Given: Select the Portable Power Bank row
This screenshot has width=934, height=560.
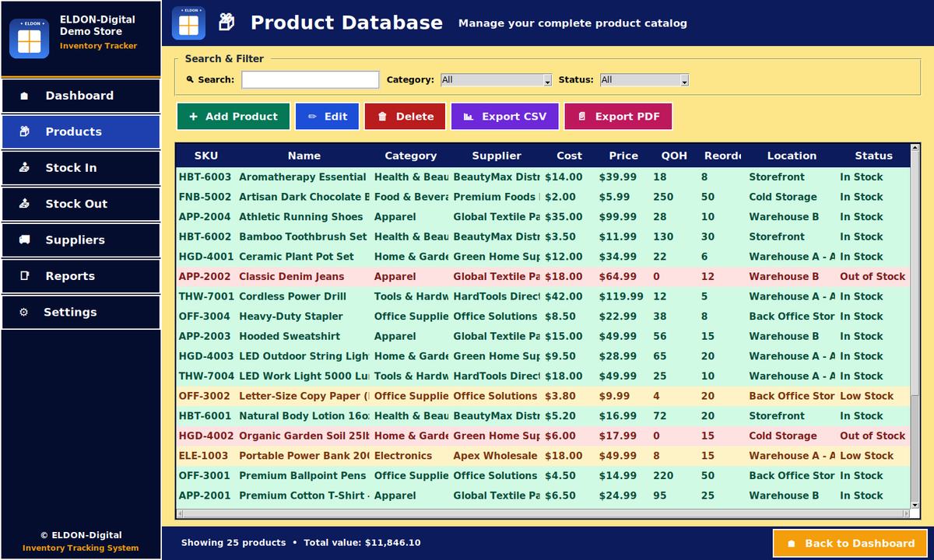Looking at the screenshot, I should (x=543, y=456).
